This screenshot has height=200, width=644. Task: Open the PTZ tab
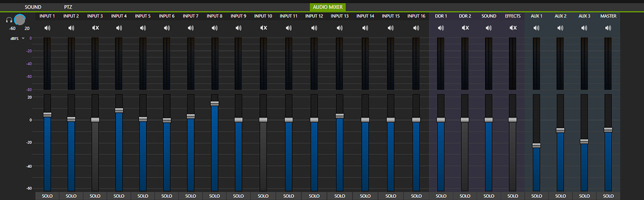tap(68, 7)
